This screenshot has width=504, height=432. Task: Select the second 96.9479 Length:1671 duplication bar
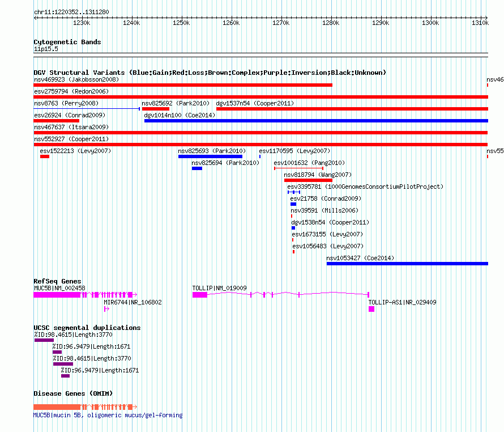pyautogui.click(x=66, y=376)
